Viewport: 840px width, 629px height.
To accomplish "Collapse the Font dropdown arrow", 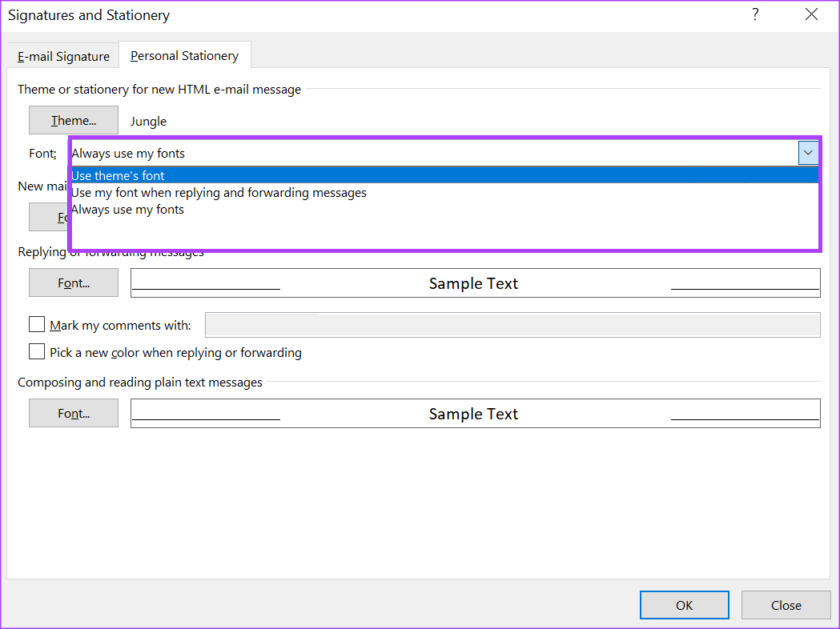I will 808,153.
